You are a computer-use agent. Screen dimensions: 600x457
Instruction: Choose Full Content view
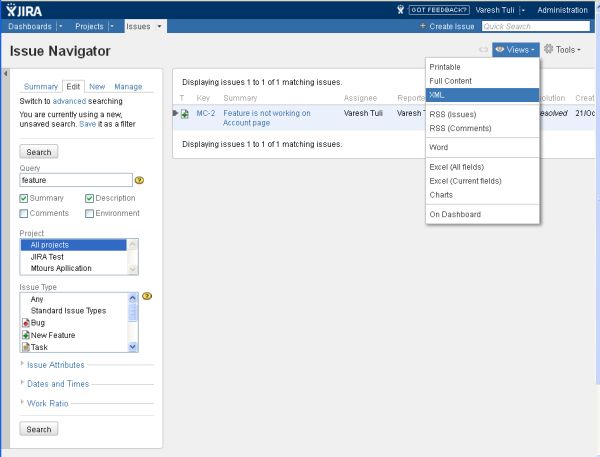pyautogui.click(x=483, y=81)
